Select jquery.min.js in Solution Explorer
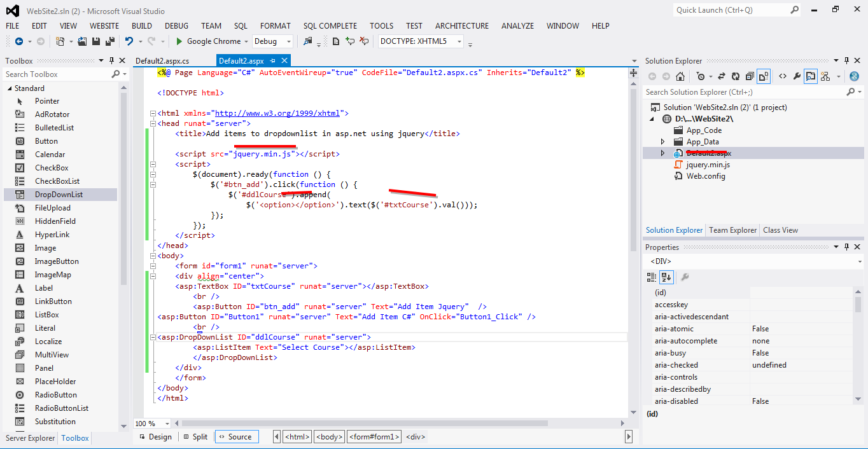Screen dimensions: 868x449 click(708, 165)
